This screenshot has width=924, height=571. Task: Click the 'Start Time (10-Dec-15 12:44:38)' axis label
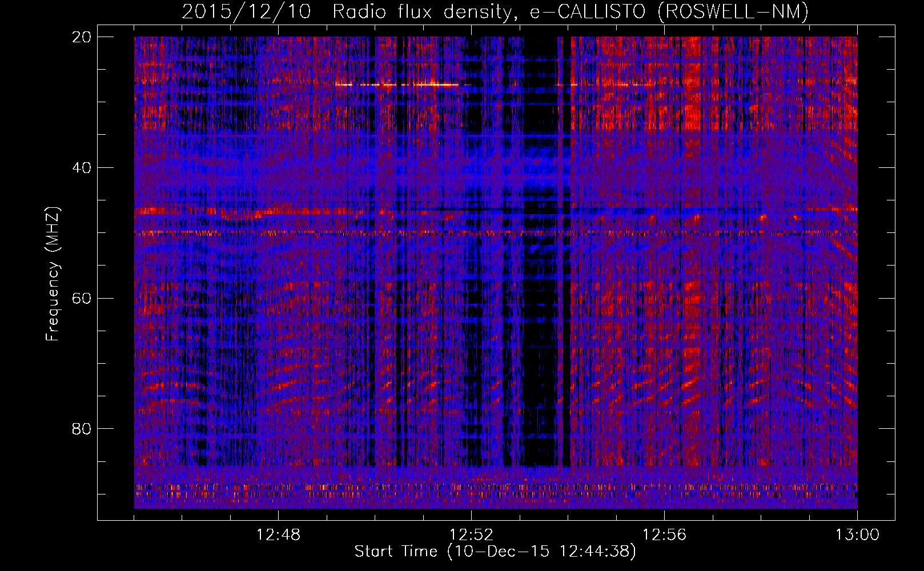[x=495, y=552]
